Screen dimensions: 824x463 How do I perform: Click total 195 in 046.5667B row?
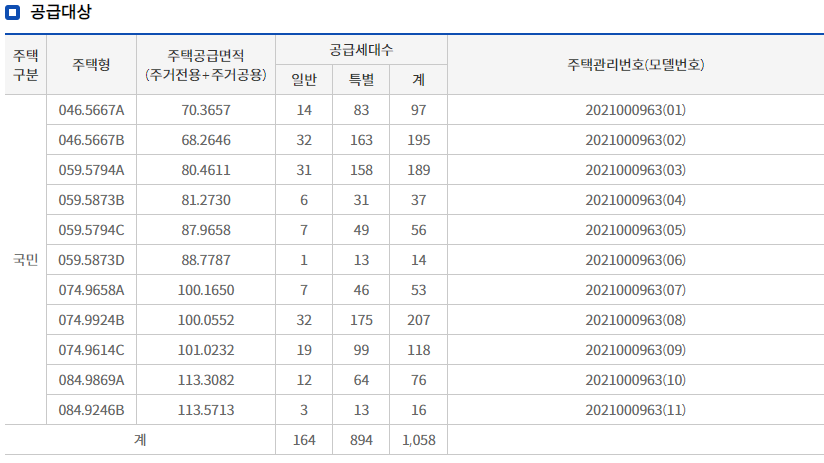tap(419, 140)
